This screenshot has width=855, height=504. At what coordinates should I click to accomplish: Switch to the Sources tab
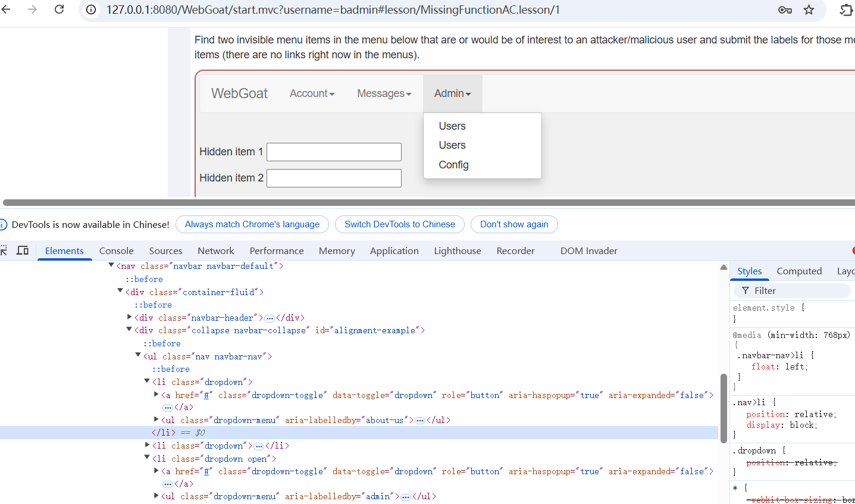(x=165, y=251)
